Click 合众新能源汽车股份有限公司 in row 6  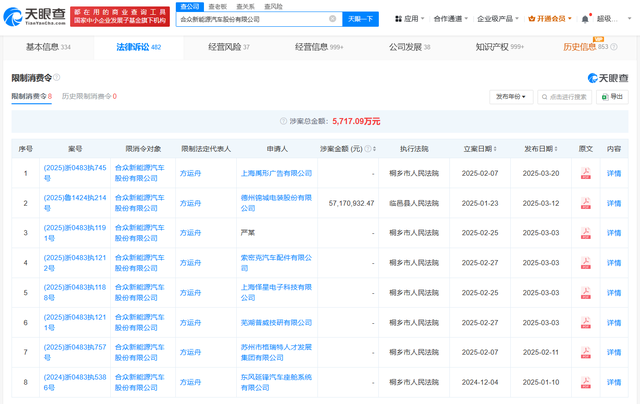click(140, 322)
